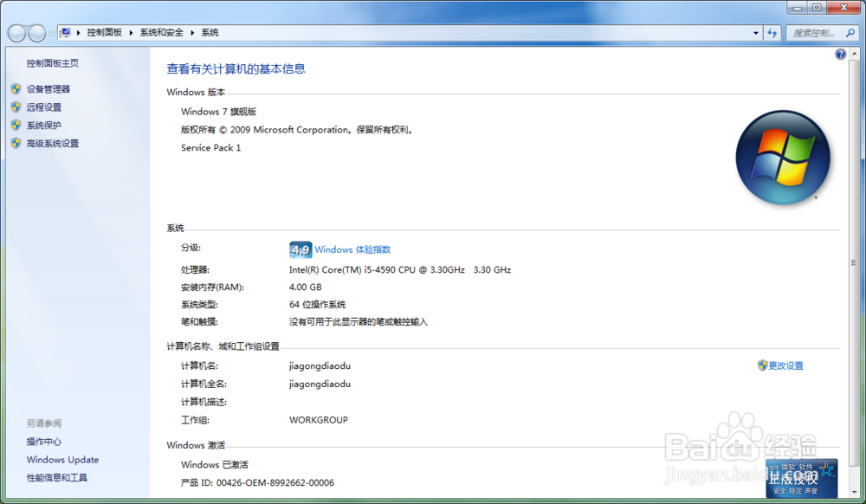Open Windows Update from the sidebar
Viewport: 866px width, 504px height.
click(x=62, y=460)
